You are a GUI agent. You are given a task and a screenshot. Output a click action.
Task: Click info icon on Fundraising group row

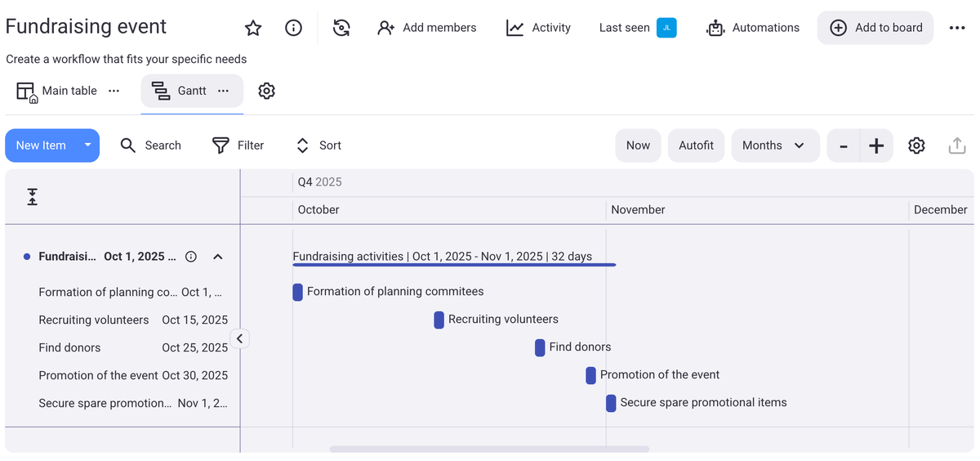click(191, 257)
